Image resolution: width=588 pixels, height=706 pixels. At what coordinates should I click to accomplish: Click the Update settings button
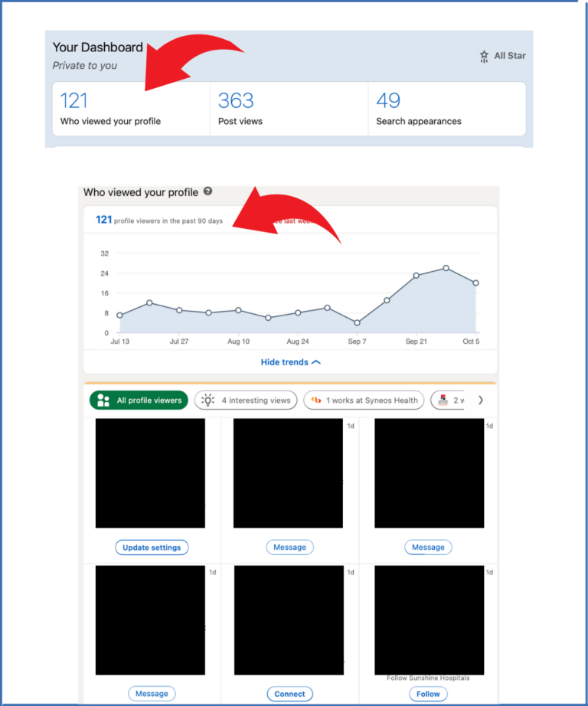pyautogui.click(x=152, y=547)
